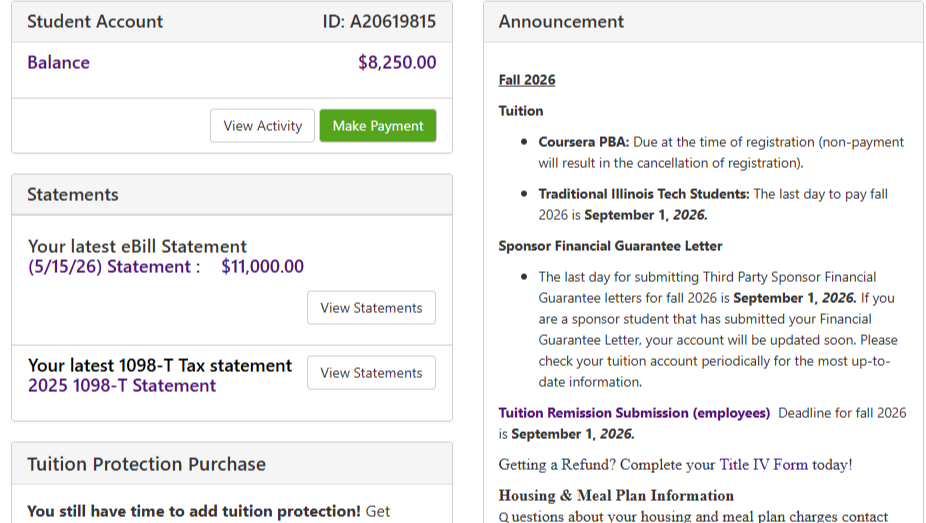The width and height of the screenshot is (926, 523).
Task: View Statements for the latest eBill
Action: coord(371,308)
